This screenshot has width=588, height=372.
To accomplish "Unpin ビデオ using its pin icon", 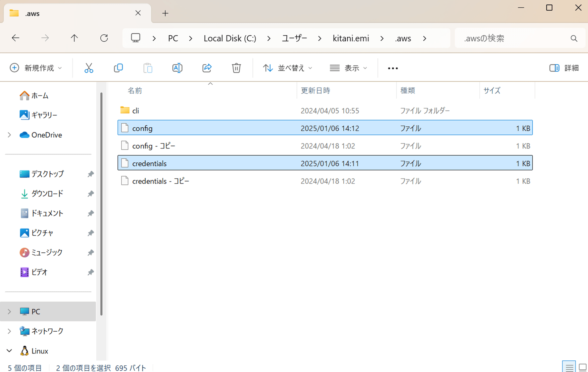I will tap(90, 272).
